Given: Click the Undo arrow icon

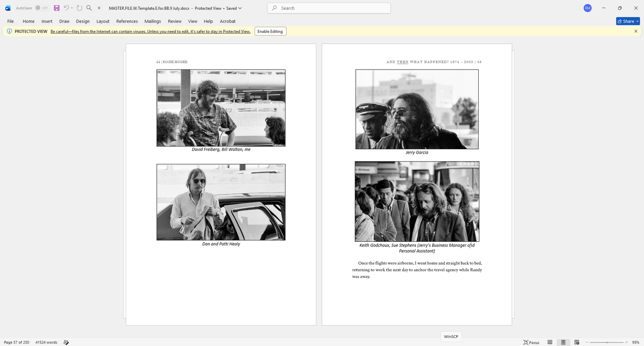Looking at the screenshot, I should (66, 8).
